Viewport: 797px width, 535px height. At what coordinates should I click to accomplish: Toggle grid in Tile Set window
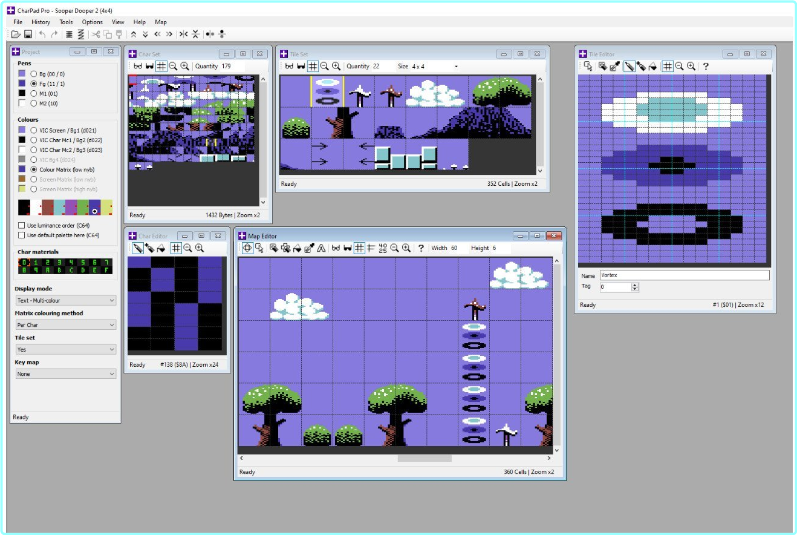pyautogui.click(x=313, y=66)
